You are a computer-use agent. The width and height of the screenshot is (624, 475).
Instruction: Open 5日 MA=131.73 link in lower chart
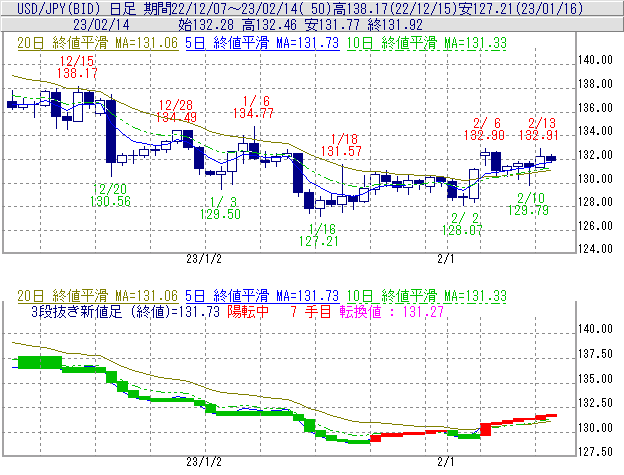[x=262, y=296]
